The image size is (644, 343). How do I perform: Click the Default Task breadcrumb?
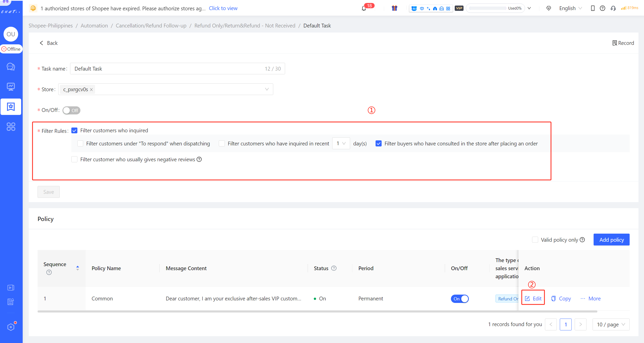click(317, 25)
